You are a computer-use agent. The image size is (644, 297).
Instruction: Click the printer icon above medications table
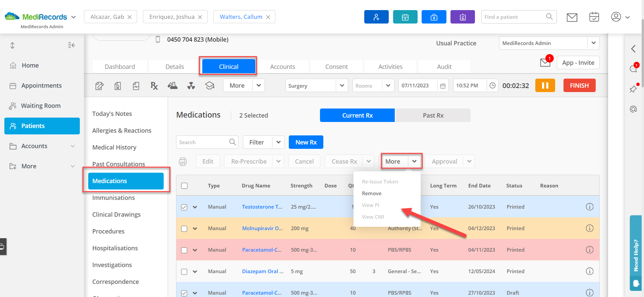(x=183, y=162)
